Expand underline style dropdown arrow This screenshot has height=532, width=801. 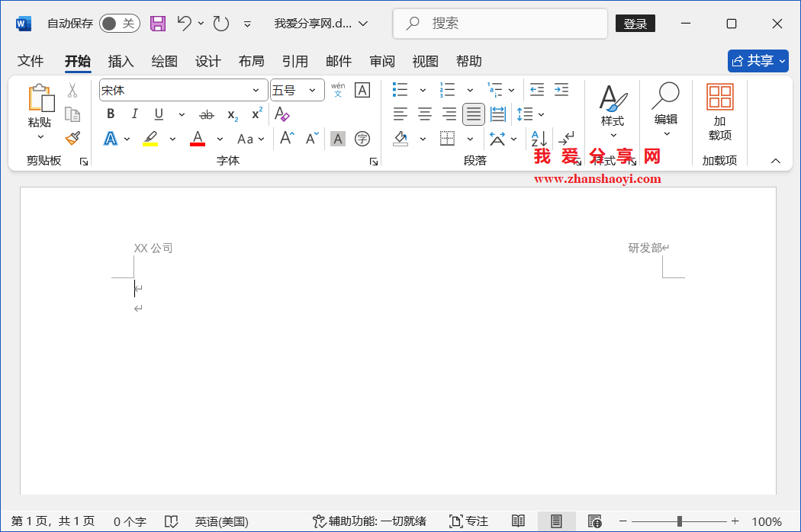pos(182,114)
